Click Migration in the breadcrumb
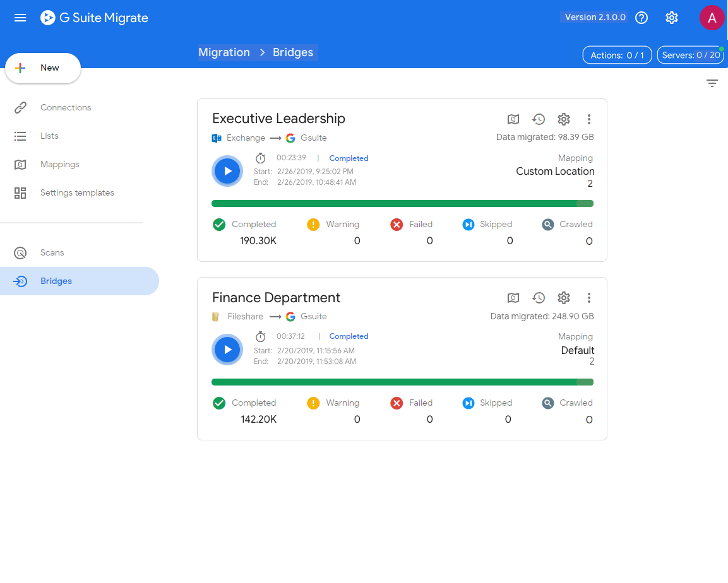 (224, 52)
